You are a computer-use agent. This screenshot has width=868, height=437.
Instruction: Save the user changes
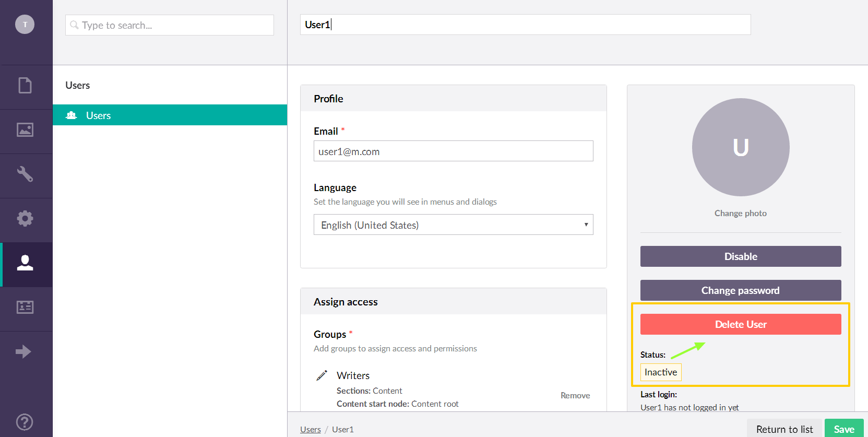tap(843, 429)
